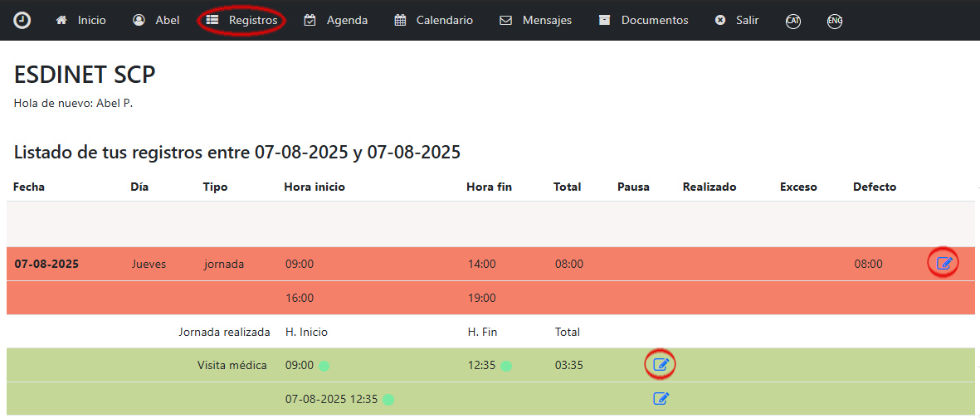Switch language to ENG
The height and width of the screenshot is (418, 980).
point(835,21)
